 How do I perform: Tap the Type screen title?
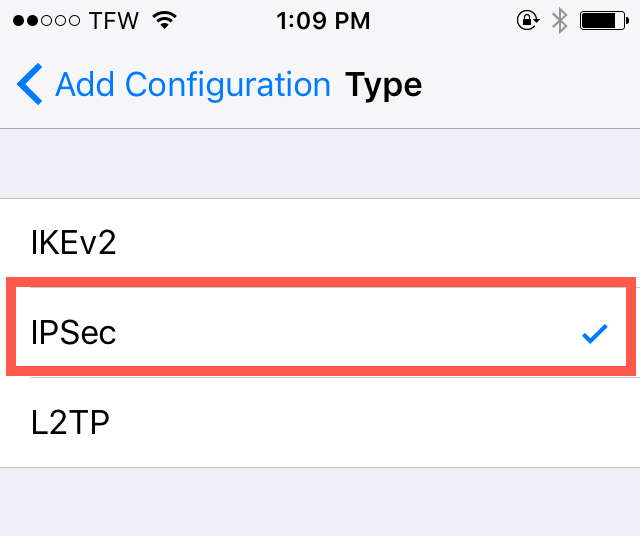pos(383,85)
